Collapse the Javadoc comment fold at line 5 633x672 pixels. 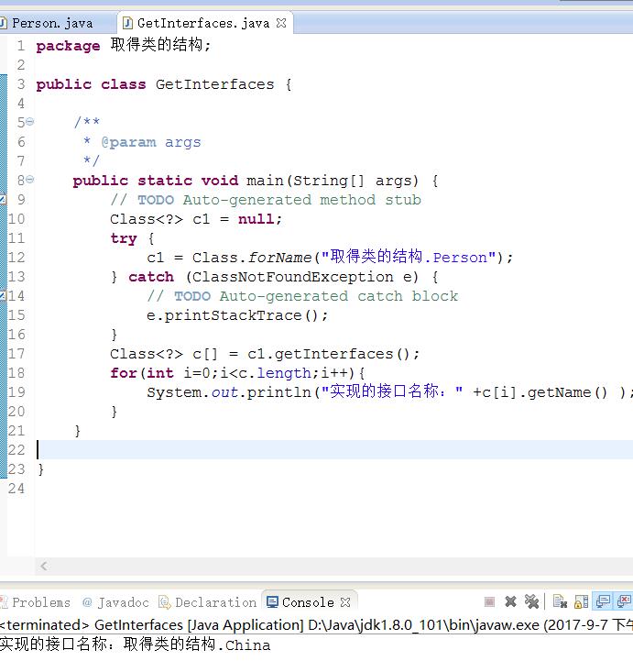coord(29,122)
